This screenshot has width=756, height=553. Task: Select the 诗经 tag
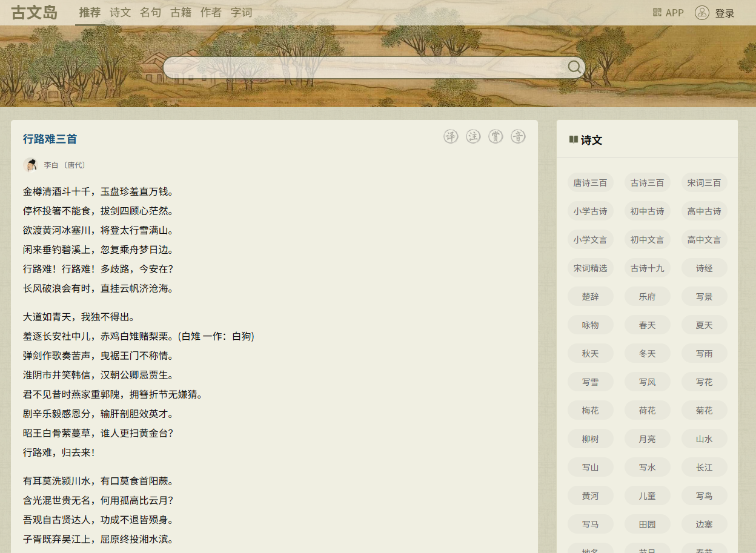click(x=705, y=268)
